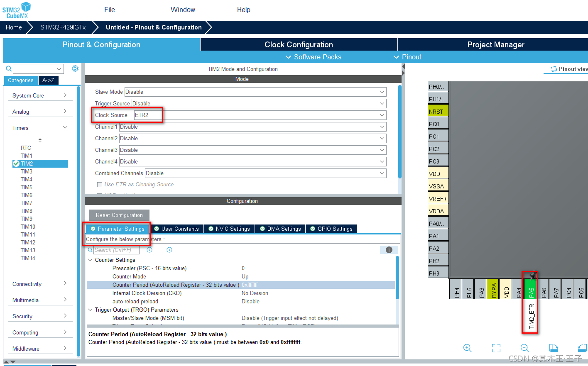Click the search magnifier icon above Categories
This screenshot has height=366, width=588.
pyautogui.click(x=8, y=68)
